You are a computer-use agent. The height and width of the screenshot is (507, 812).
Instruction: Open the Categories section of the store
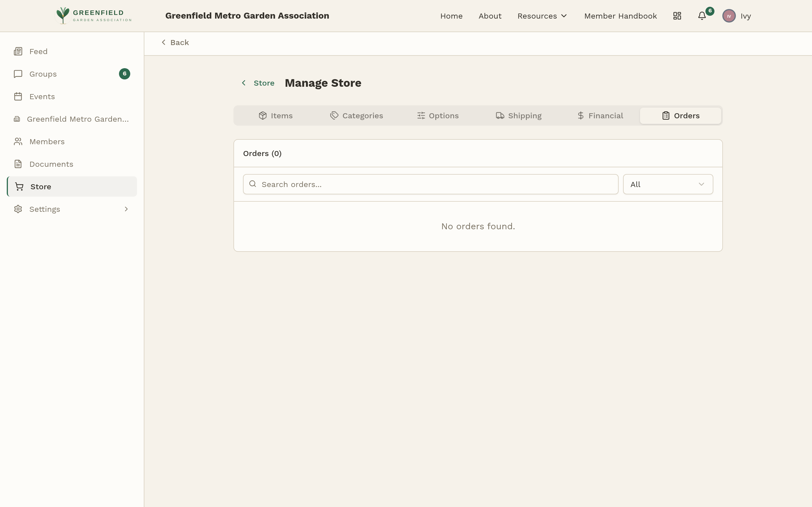[x=356, y=115]
